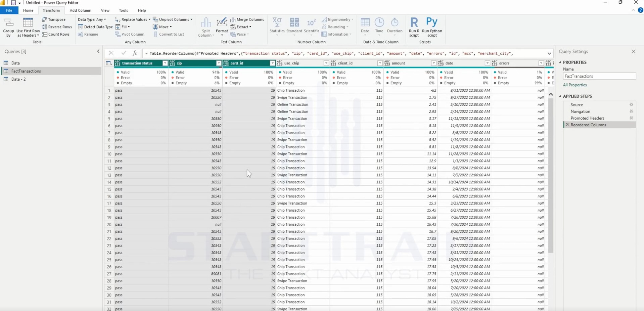Open the File menu

click(9, 10)
